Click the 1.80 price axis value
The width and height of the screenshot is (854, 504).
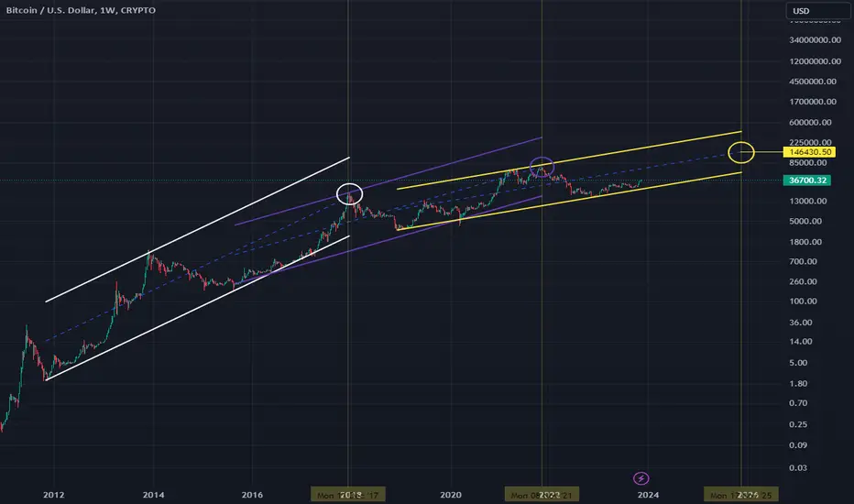tap(798, 383)
